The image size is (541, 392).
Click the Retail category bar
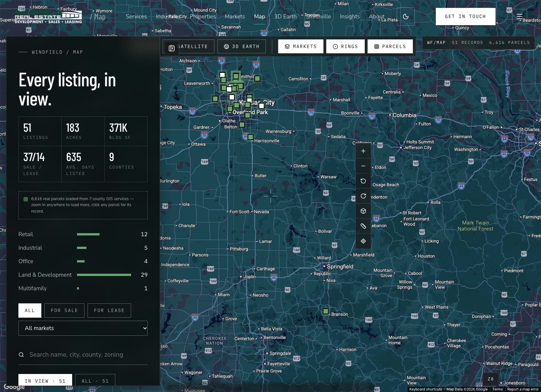(x=88, y=234)
